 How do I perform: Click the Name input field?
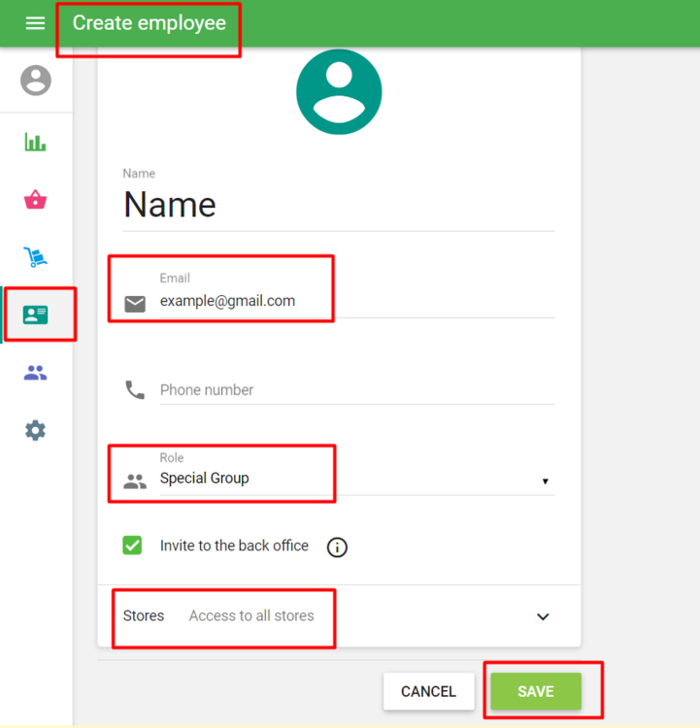(x=338, y=205)
